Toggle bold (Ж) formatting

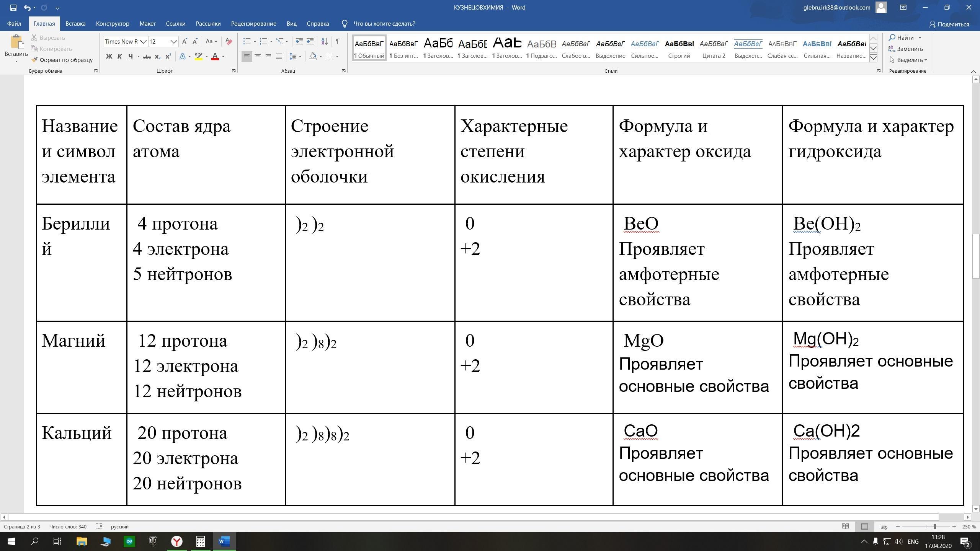[109, 56]
